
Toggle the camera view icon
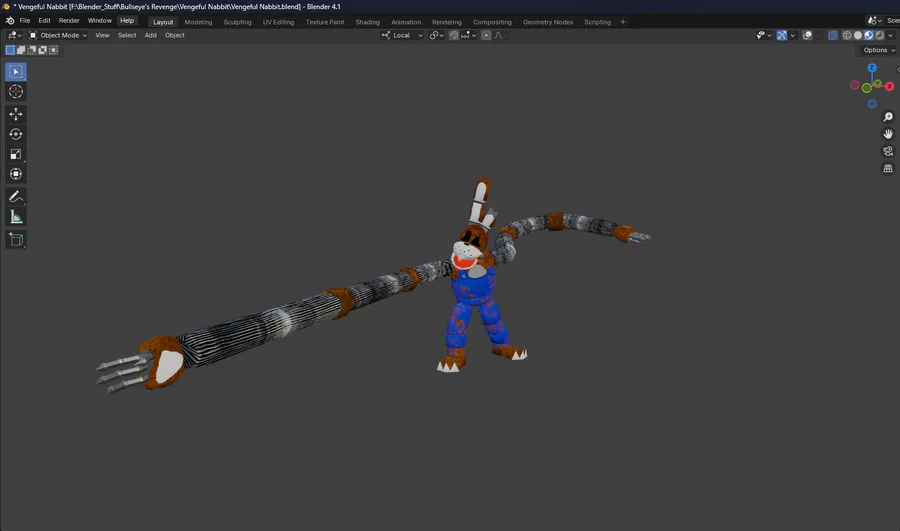tap(888, 151)
